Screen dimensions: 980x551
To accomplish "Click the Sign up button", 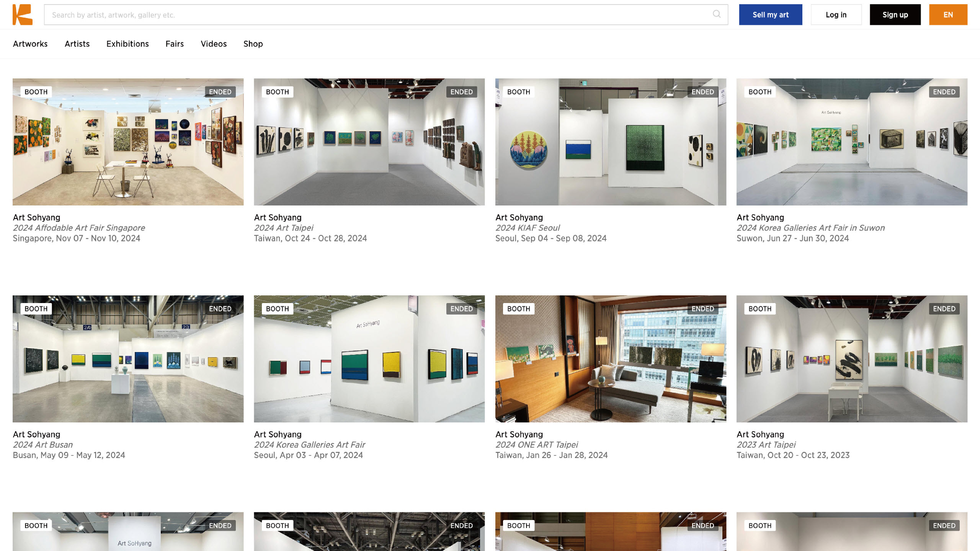I will [895, 15].
